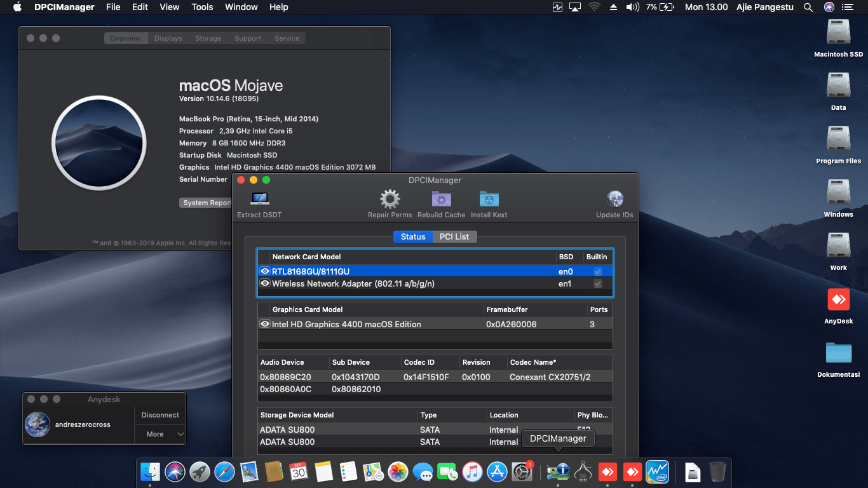
Task: Open Spotlight search in menu bar
Action: [808, 7]
